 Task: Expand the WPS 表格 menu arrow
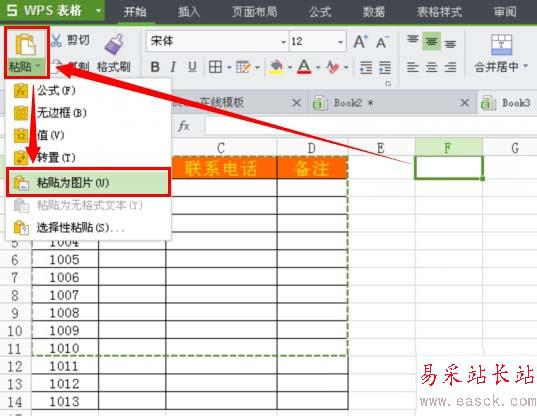point(98,11)
